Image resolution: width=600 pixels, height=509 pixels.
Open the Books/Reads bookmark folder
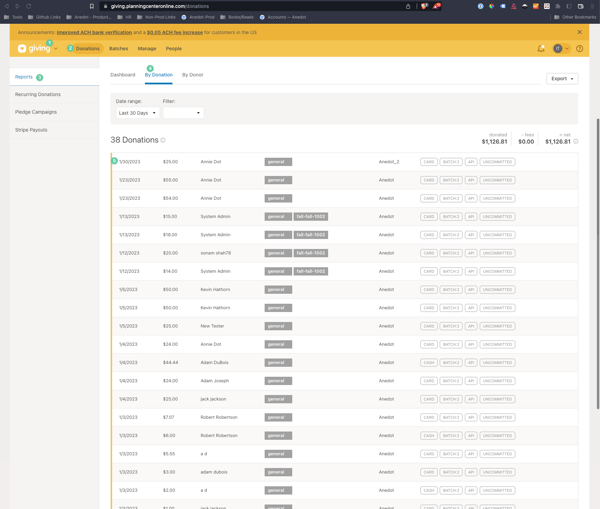tap(237, 17)
